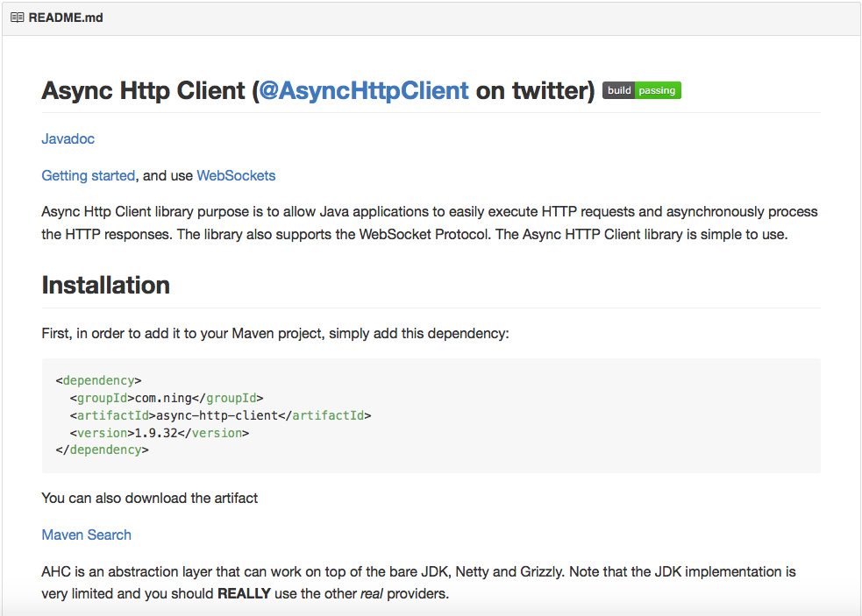Click the Getting started link

[x=88, y=175]
